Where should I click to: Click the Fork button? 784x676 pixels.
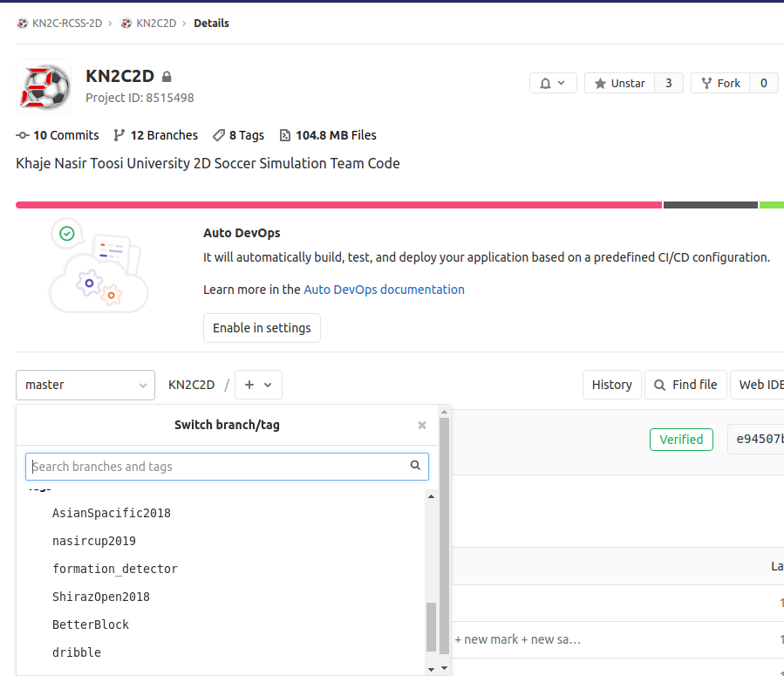tap(720, 83)
